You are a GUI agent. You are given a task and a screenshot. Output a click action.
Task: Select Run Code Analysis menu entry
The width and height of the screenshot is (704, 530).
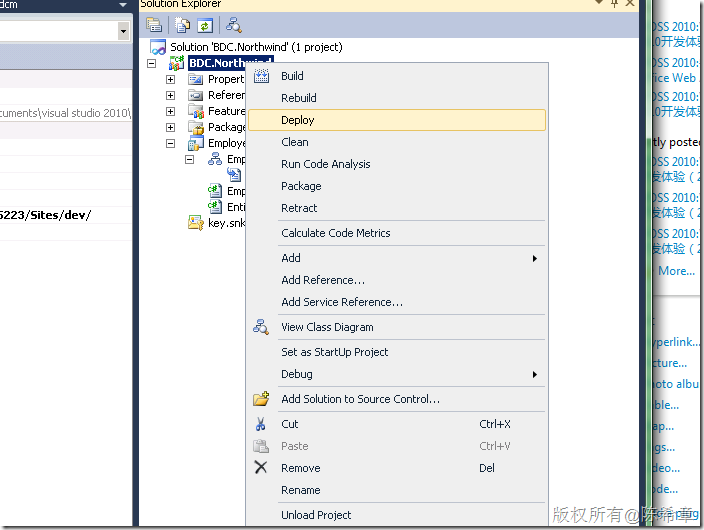coord(397,164)
